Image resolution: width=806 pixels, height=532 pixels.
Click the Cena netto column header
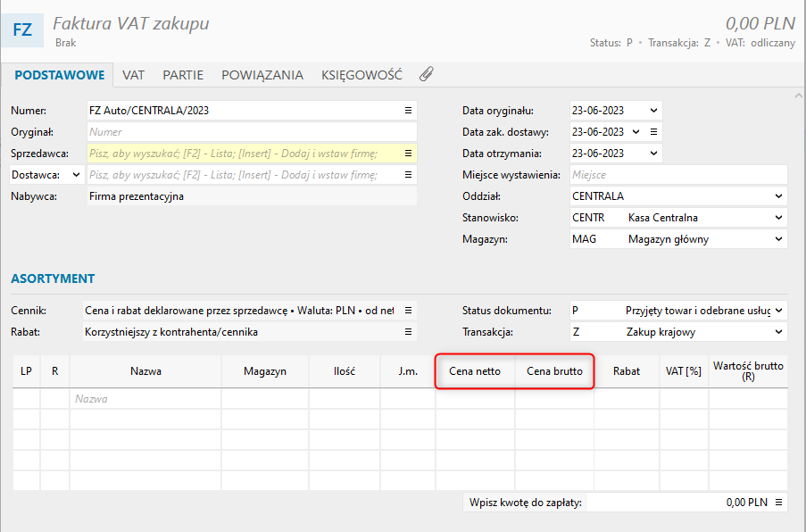(x=475, y=371)
